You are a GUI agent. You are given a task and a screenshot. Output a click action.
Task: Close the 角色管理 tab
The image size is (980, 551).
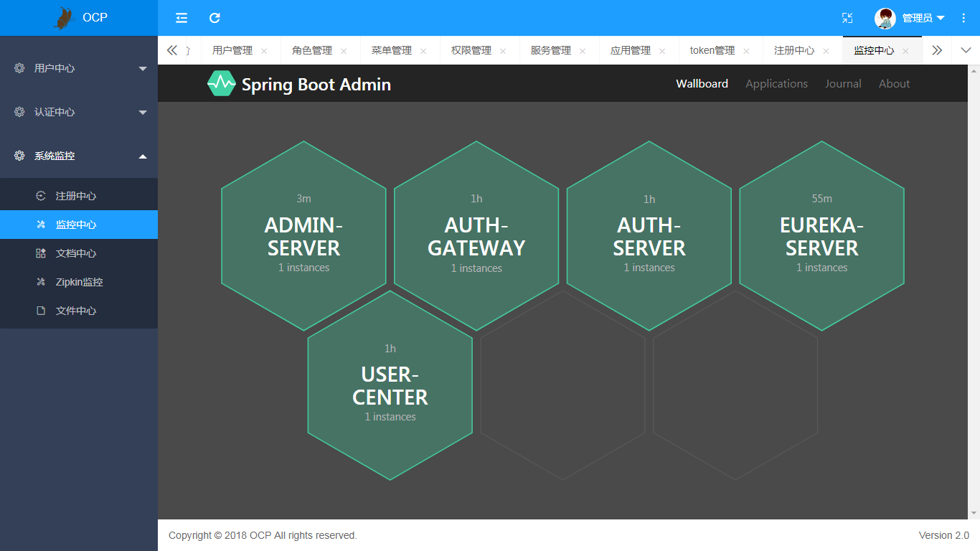click(344, 51)
